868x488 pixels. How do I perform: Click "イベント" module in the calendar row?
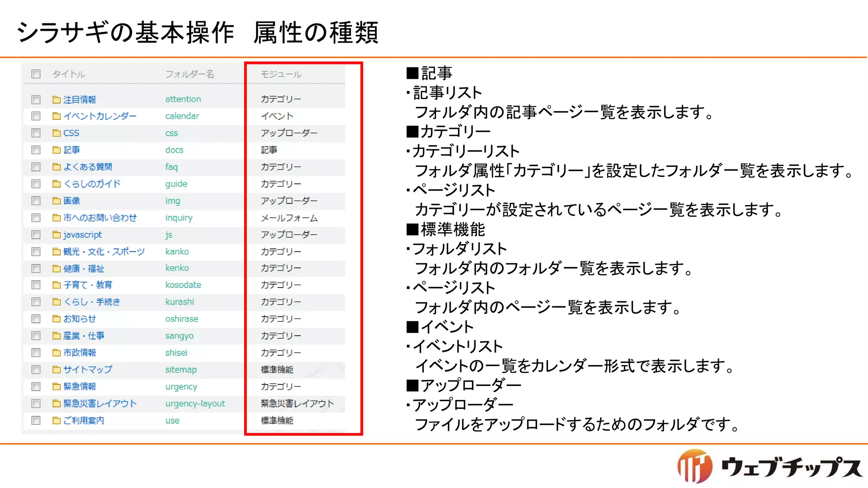277,116
